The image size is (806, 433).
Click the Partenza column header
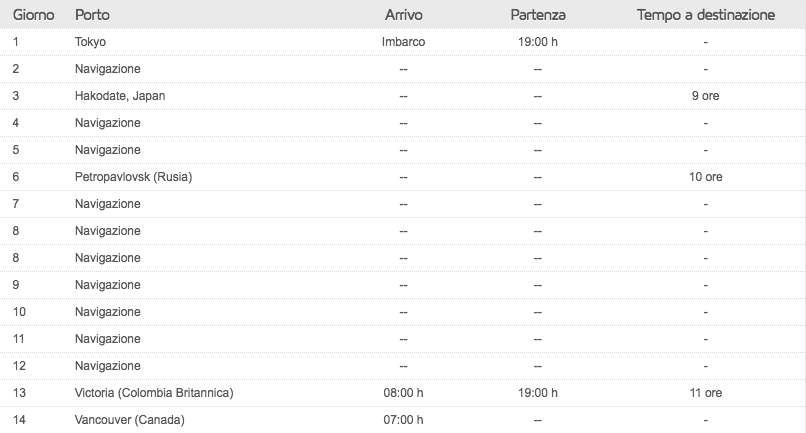538,15
